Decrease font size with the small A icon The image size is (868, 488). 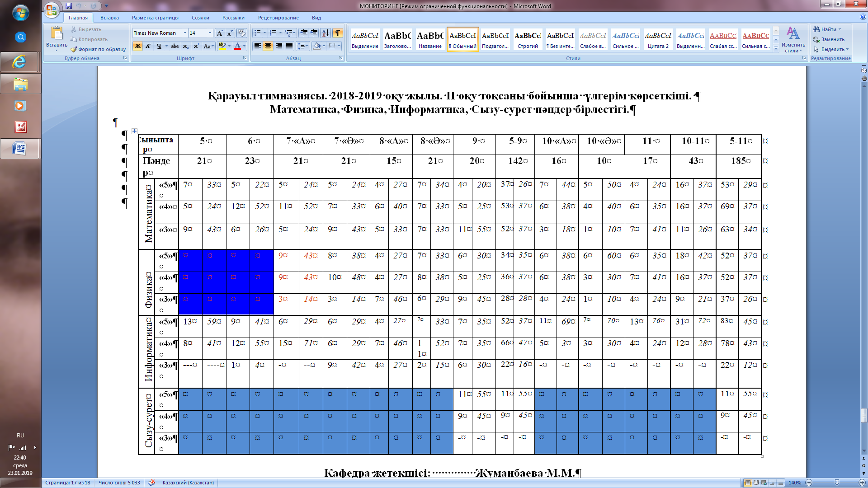229,33
